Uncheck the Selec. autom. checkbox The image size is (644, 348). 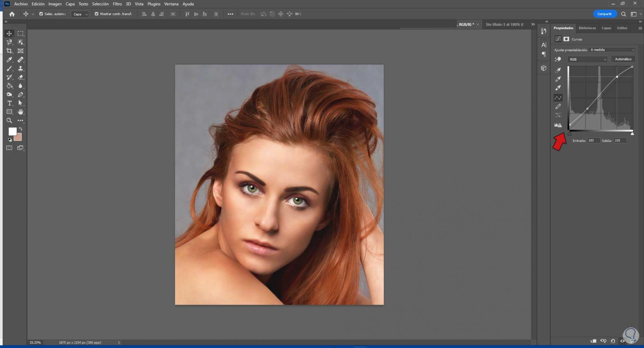pyautogui.click(x=41, y=14)
